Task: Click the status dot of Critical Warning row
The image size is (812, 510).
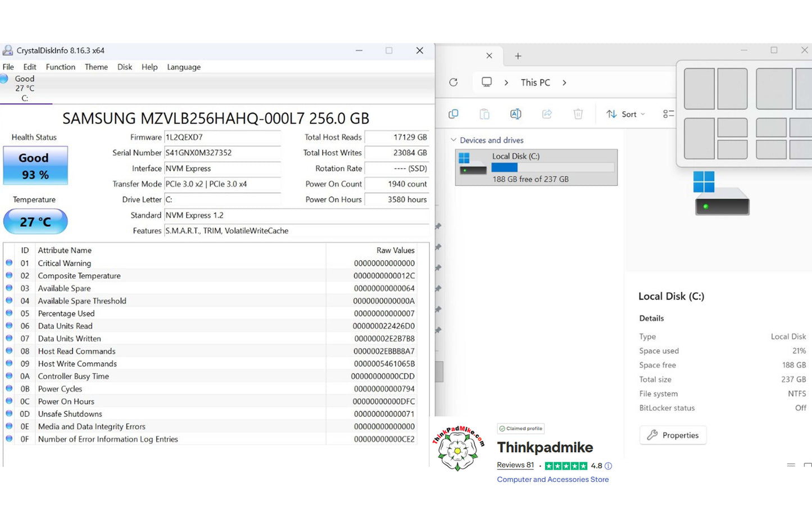Action: tap(9, 263)
